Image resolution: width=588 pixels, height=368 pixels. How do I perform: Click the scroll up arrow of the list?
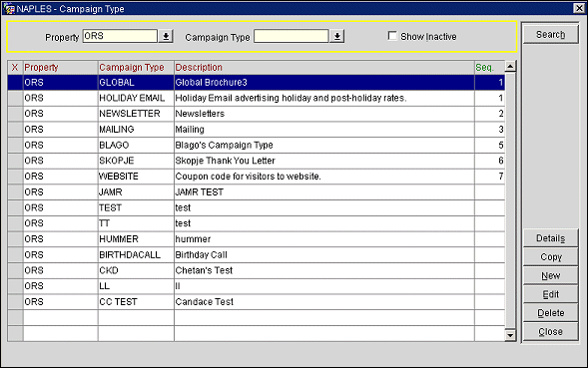pyautogui.click(x=510, y=67)
